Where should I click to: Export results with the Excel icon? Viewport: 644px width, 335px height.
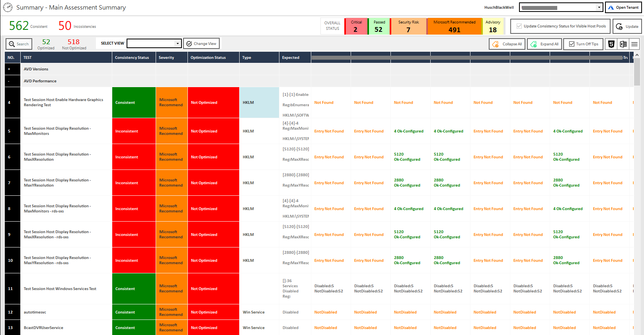pos(623,44)
